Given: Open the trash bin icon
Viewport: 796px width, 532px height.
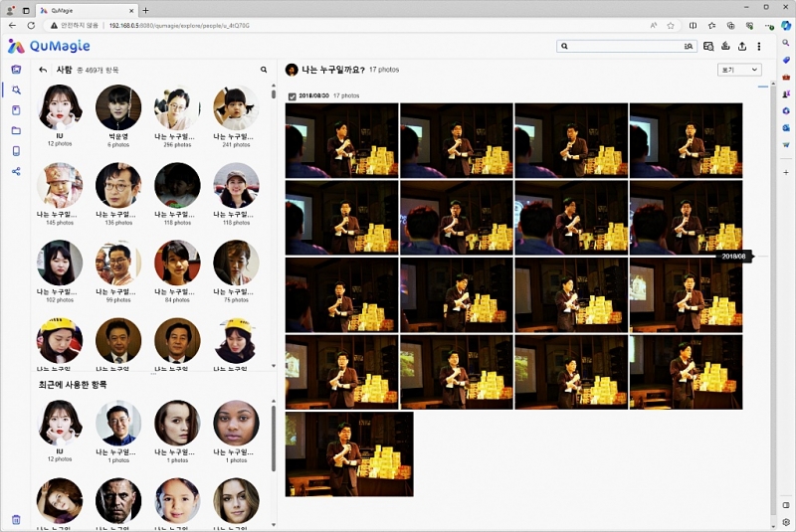Looking at the screenshot, I should click(16, 519).
